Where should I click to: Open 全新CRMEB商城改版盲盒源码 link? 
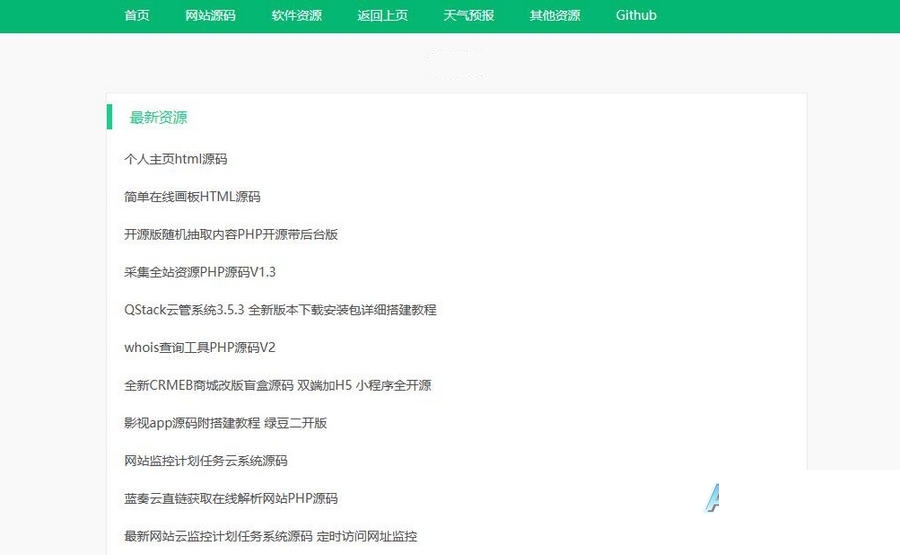277,385
